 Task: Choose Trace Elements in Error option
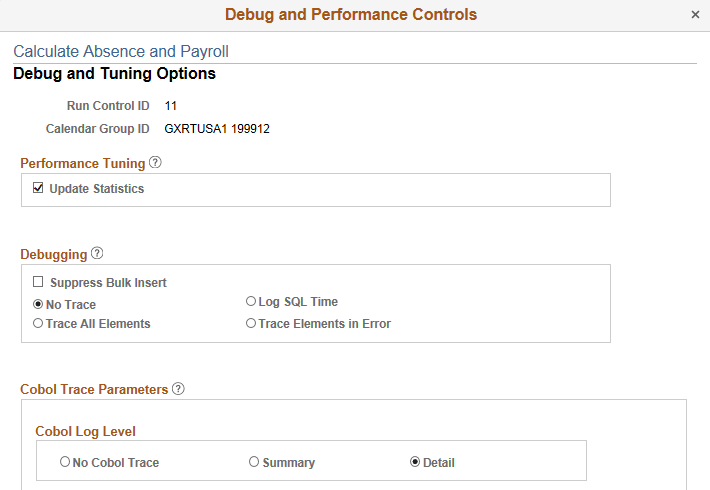(251, 324)
